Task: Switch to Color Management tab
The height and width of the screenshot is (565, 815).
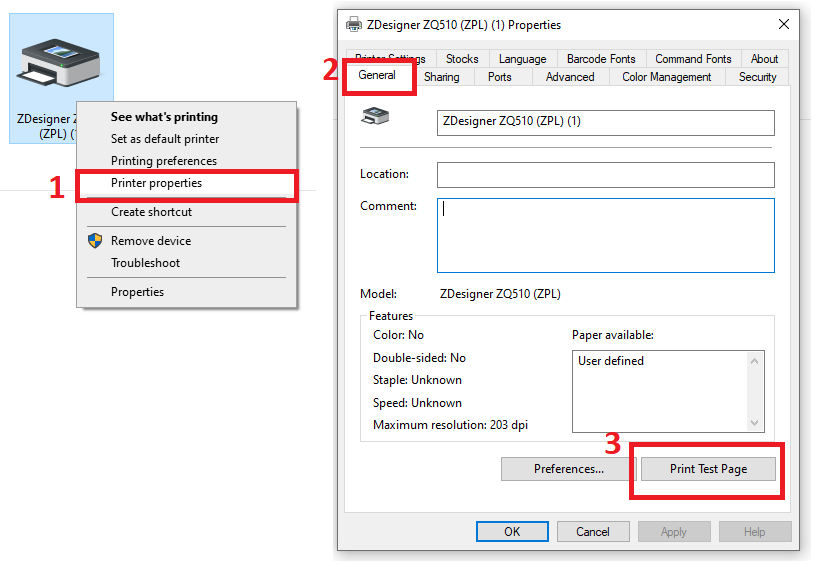Action: click(x=666, y=77)
